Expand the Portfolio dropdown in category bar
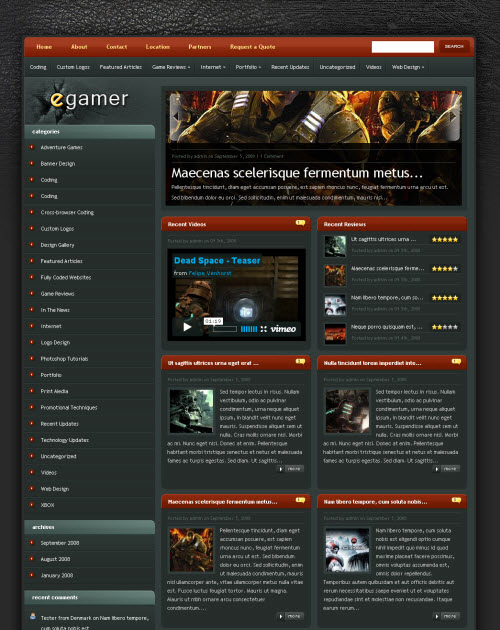The width and height of the screenshot is (500, 630). 248,67
